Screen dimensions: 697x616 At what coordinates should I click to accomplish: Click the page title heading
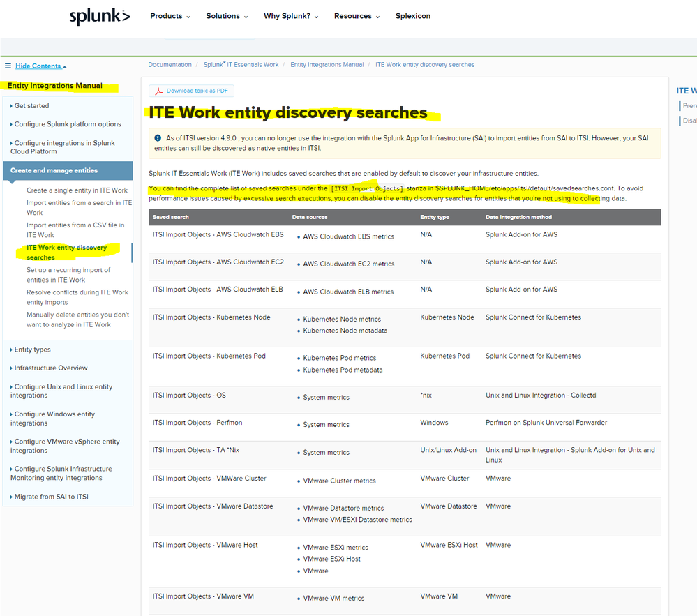[287, 112]
